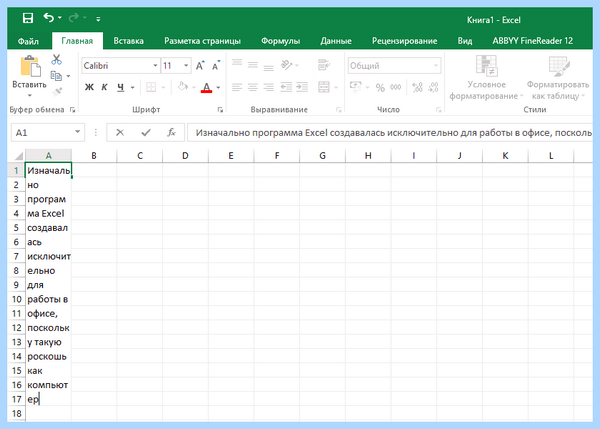This screenshot has width=600, height=429.
Task: Align text to the middle vertically
Action: point(253,65)
